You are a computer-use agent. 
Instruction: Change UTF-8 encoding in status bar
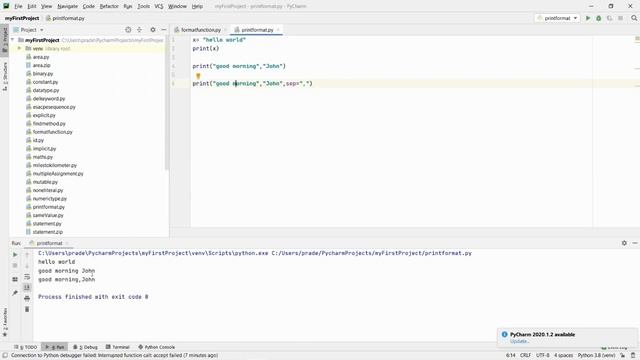point(543,356)
